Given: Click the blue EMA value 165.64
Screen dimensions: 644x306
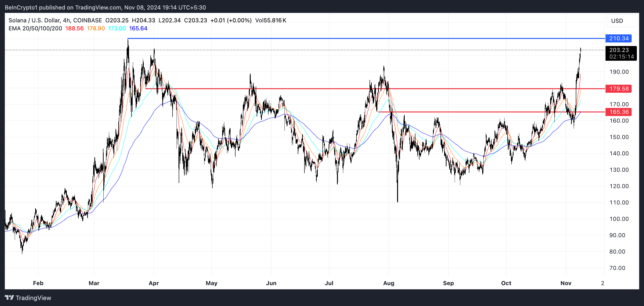Looking at the screenshot, I should click(138, 28).
